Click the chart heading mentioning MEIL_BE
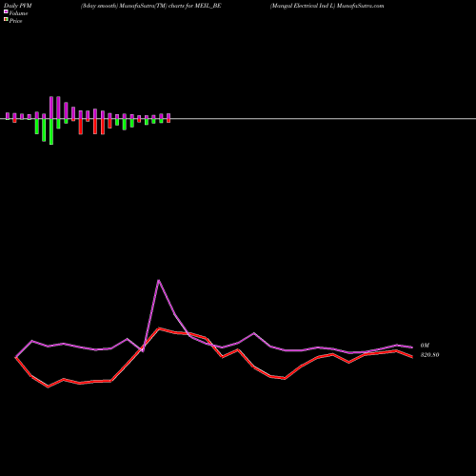 (x=150, y=6)
